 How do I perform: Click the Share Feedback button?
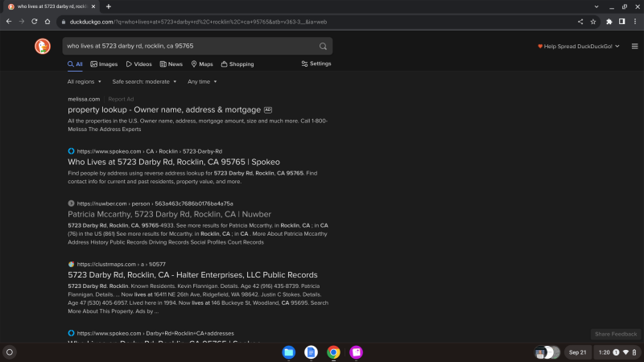(x=616, y=334)
